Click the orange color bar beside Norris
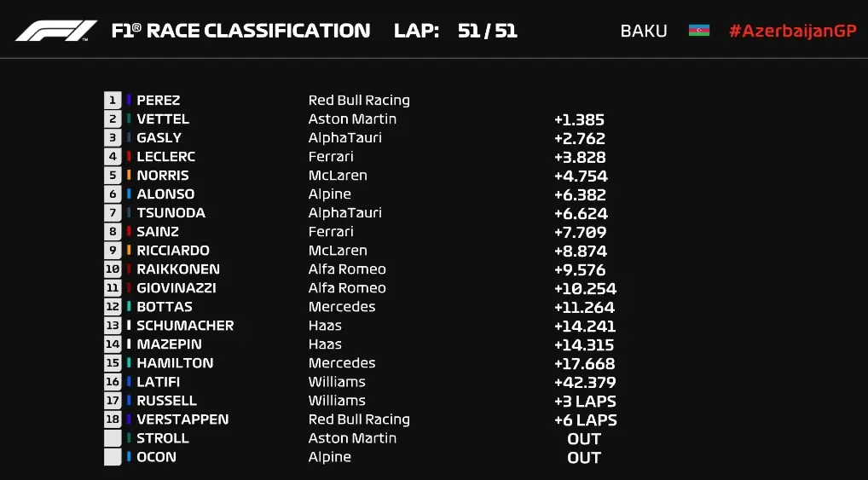Screen dimensions: 868x480 click(129, 176)
